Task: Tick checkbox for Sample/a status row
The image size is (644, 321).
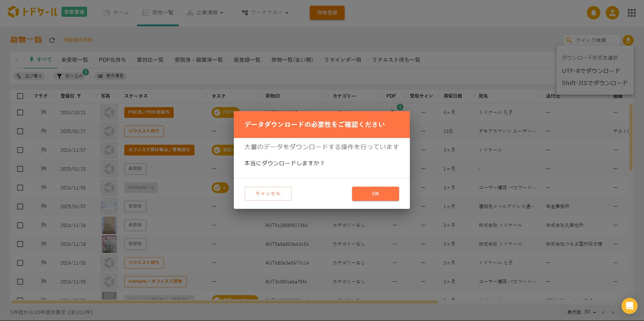Action: pos(20,188)
